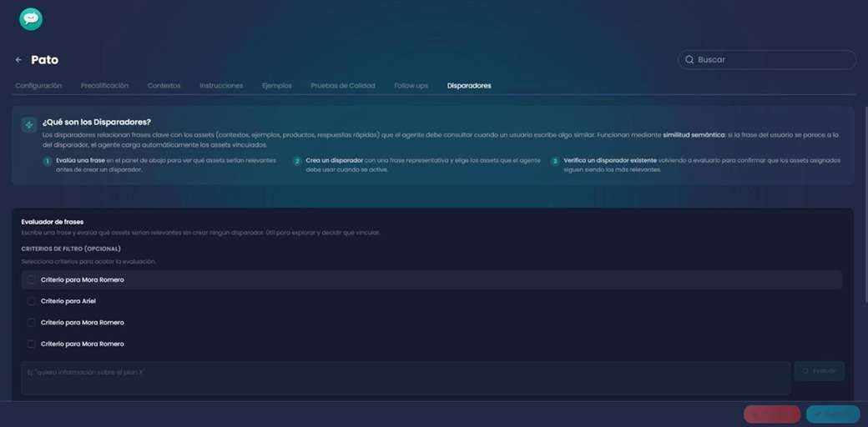Viewport: 868px width, 427px height.
Task: Click the magnifier icon in search bar
Action: [689, 60]
